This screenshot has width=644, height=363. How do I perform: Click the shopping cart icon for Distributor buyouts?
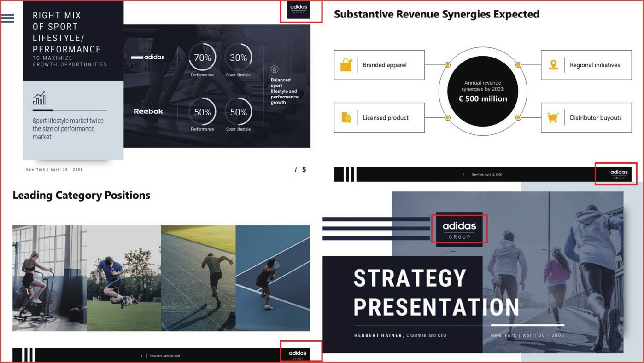[553, 118]
